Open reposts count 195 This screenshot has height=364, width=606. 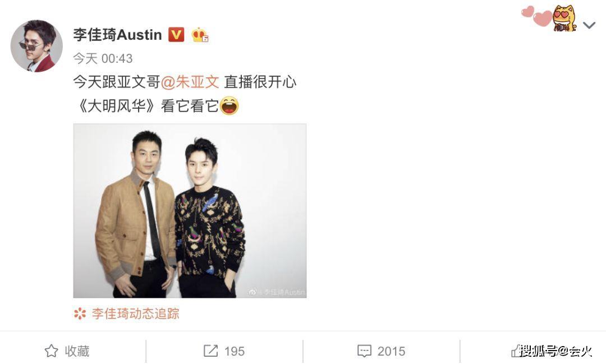point(234,351)
